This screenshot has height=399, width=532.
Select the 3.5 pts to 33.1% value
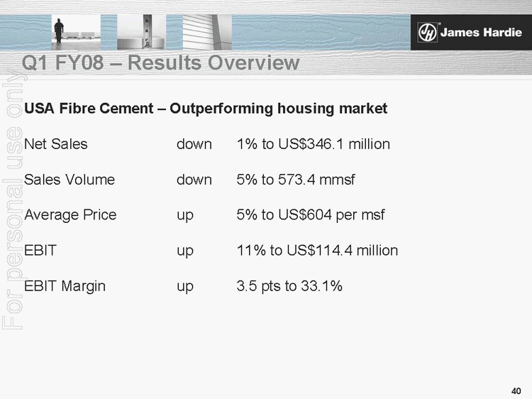click(x=289, y=286)
